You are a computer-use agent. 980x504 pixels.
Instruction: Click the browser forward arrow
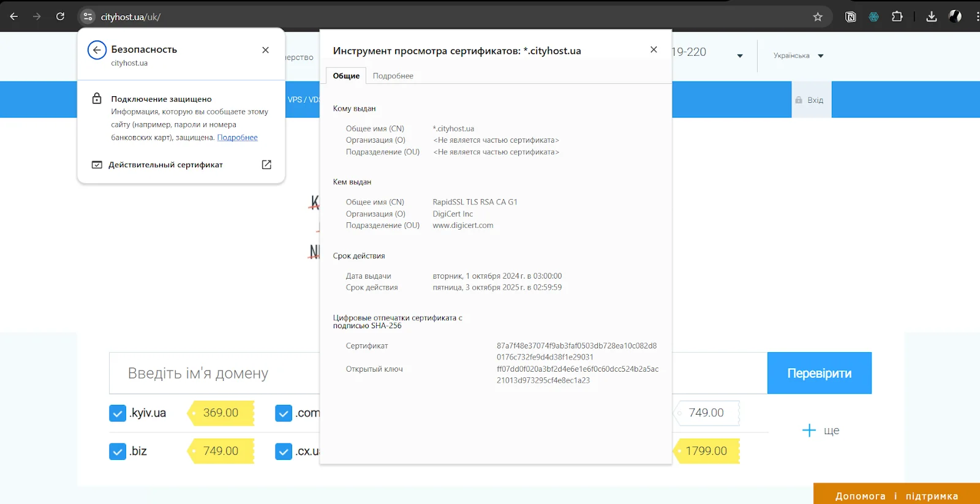point(37,17)
